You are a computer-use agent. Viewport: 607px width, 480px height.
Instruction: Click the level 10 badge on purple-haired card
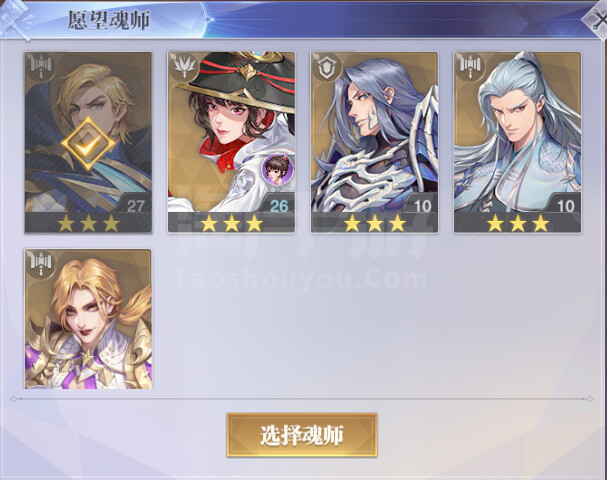tap(422, 205)
